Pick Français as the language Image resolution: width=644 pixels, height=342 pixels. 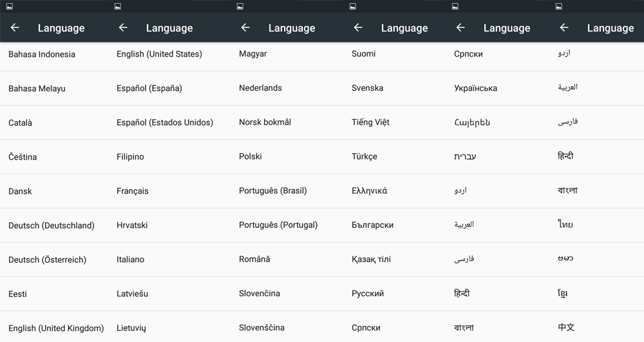click(x=133, y=191)
